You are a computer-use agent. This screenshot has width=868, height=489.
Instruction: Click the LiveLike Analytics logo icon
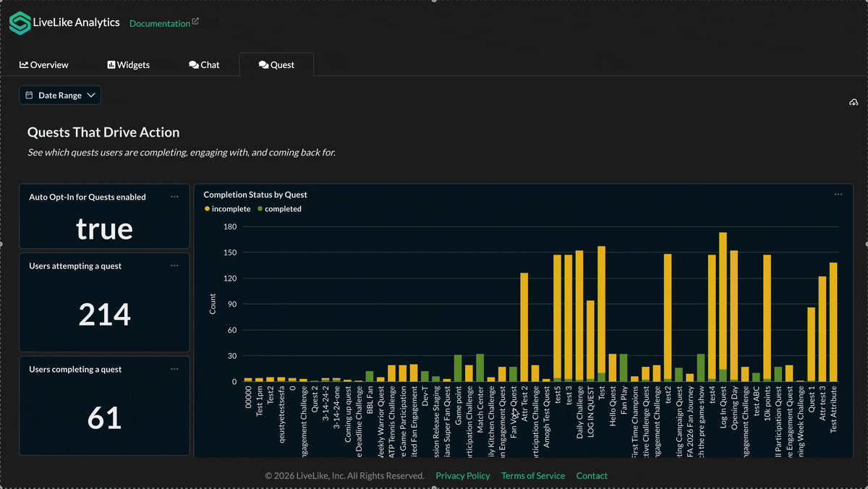click(x=20, y=22)
